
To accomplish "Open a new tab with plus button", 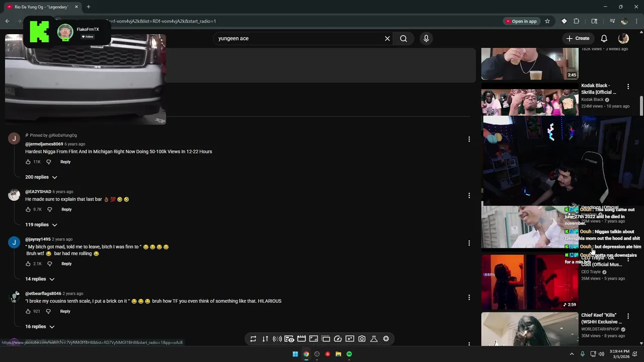I will tap(88, 7).
